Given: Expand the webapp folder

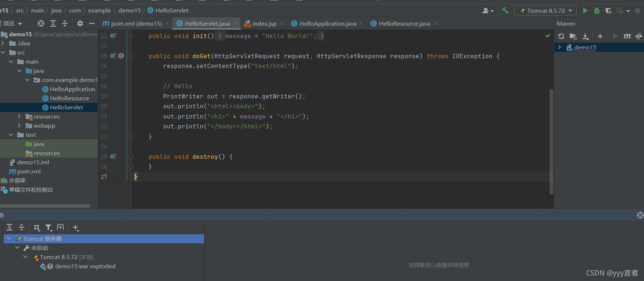Looking at the screenshot, I should tap(19, 125).
